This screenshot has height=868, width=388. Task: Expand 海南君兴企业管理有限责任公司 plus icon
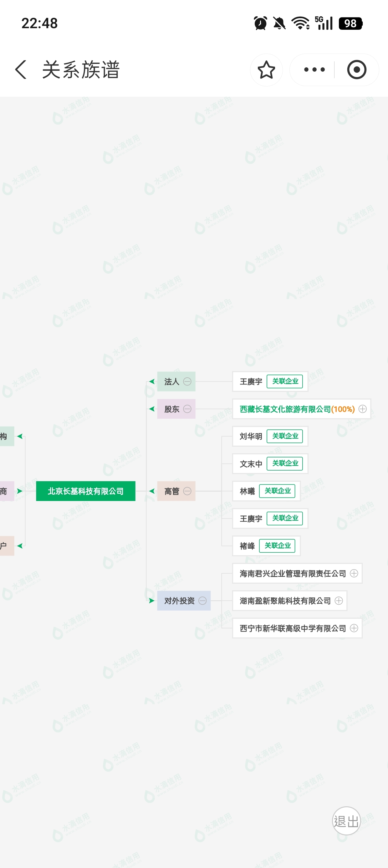coord(354,574)
